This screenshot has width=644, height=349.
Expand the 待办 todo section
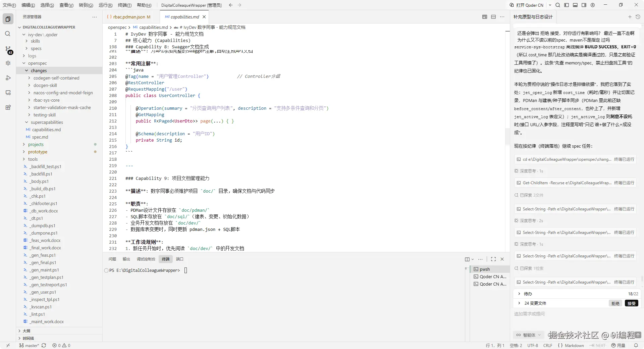point(519,294)
